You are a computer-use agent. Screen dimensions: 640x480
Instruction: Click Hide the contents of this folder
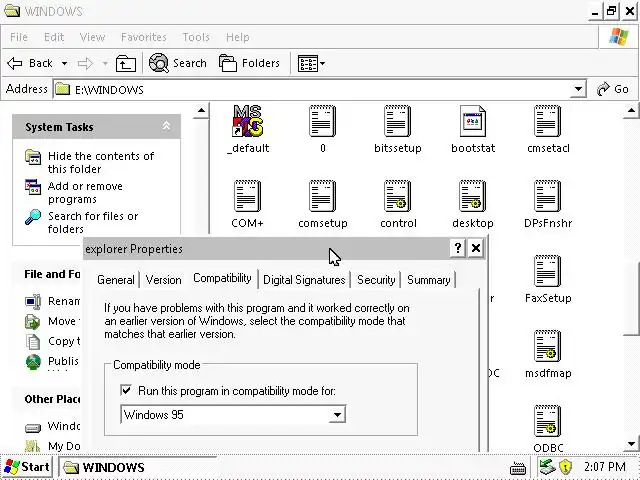point(101,162)
